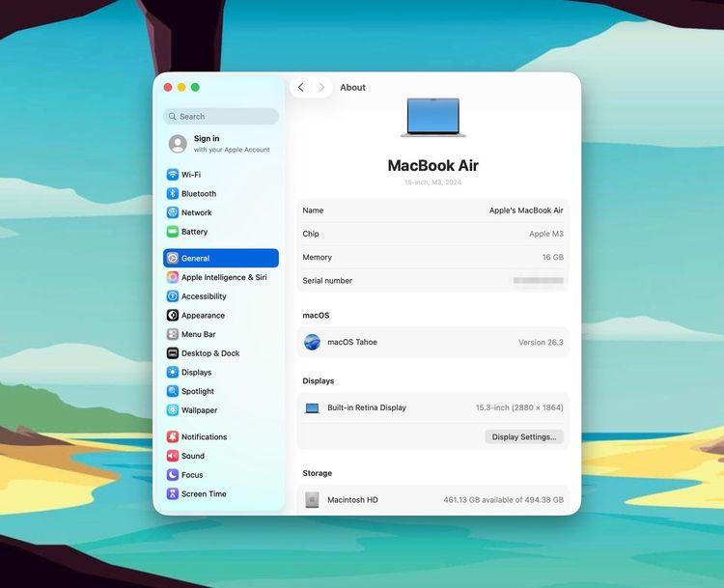
Task: Open Battery settings icon
Action: [x=173, y=232]
